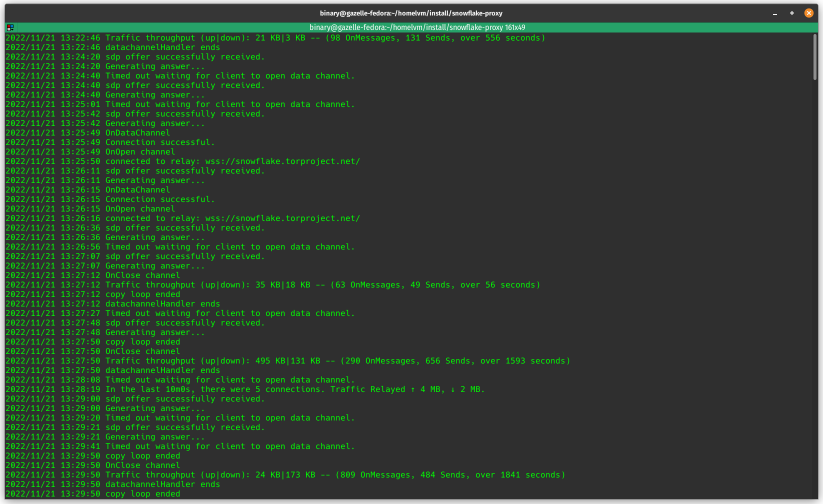Open the terminal grouping menu icon

(x=10, y=27)
